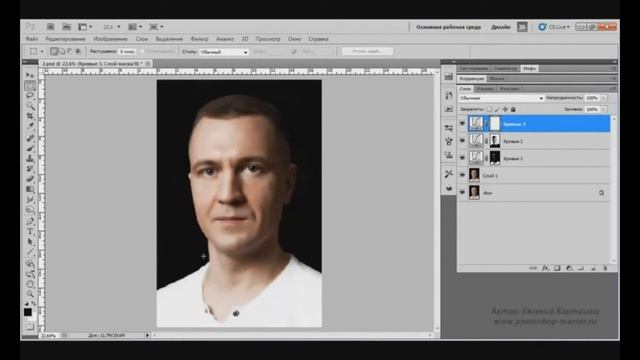This screenshot has height=360, width=640.
Task: Open the View Extras dropdown in application bar
Action: coord(85,27)
